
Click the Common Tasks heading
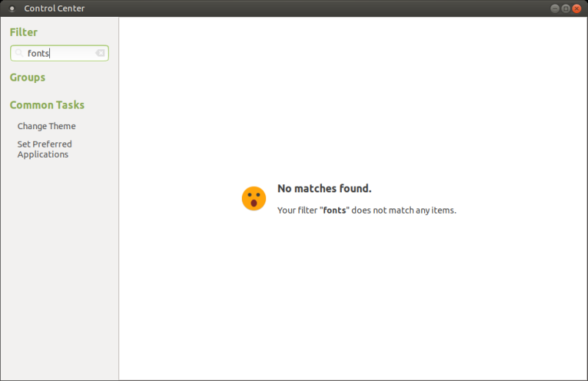(47, 105)
